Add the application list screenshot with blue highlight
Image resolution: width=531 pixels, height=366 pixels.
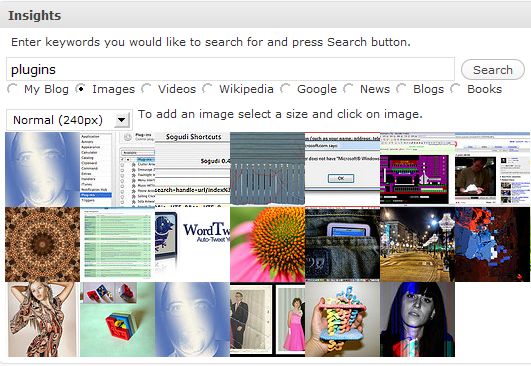tap(117, 169)
